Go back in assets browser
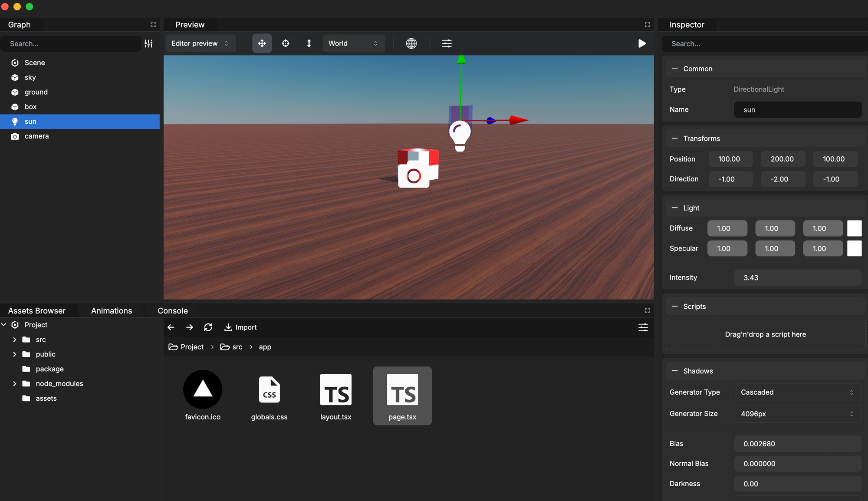868x501 pixels. pos(171,327)
